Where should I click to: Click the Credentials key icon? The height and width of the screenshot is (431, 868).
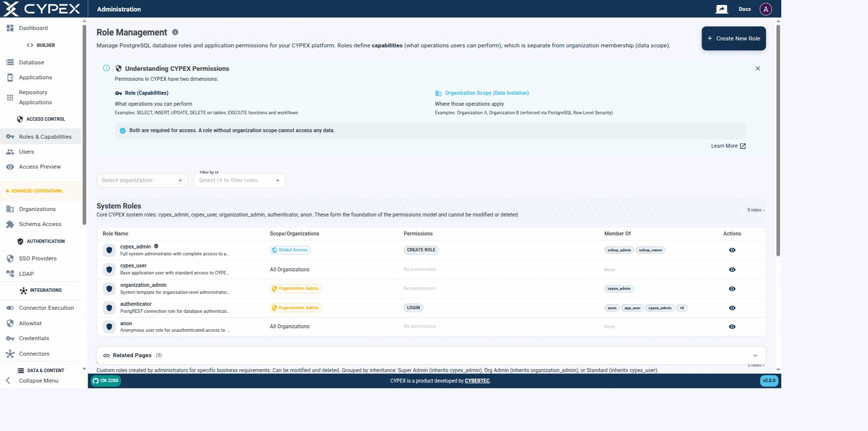pos(10,338)
